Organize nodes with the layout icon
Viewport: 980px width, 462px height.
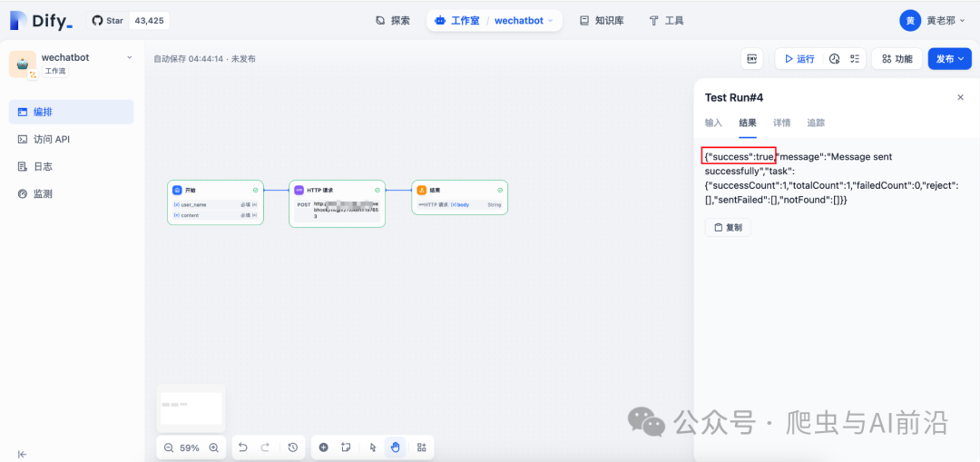coord(421,447)
